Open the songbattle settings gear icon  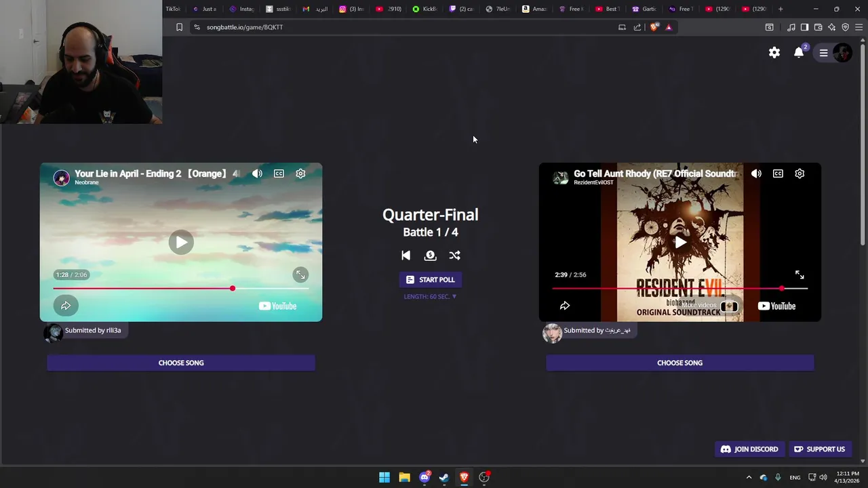click(774, 52)
